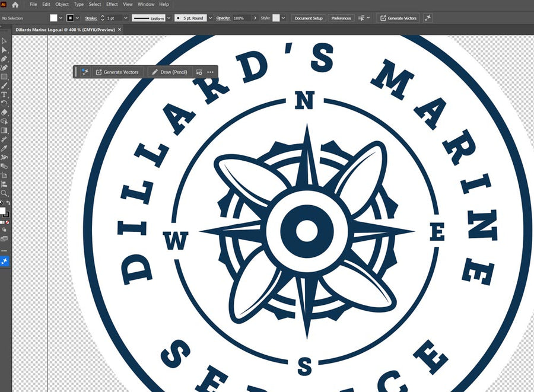The height and width of the screenshot is (392, 534).
Task: Expand the Opacity arrow
Action: [x=255, y=18]
